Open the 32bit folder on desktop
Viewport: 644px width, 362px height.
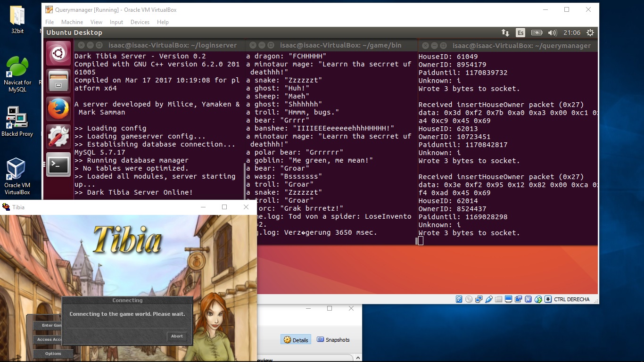pyautogui.click(x=17, y=20)
